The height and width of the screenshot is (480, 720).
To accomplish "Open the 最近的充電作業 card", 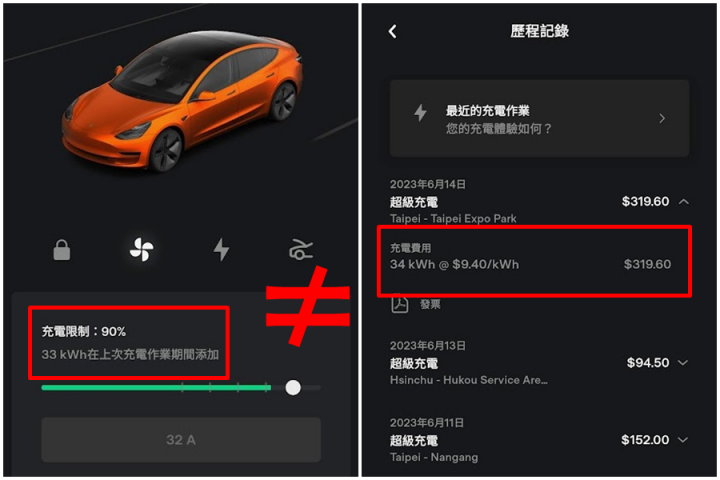I will coord(539,119).
